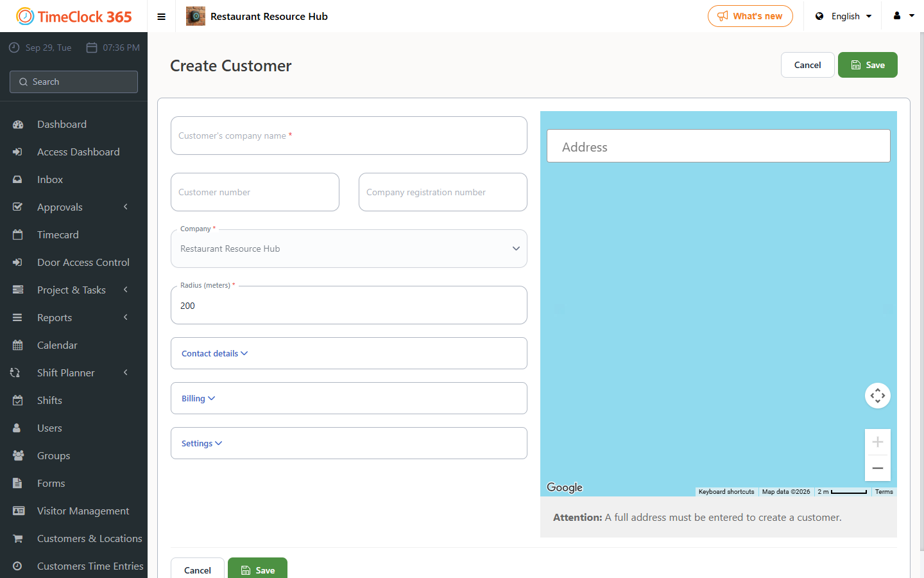
Task: Click the What's new button
Action: 750,16
